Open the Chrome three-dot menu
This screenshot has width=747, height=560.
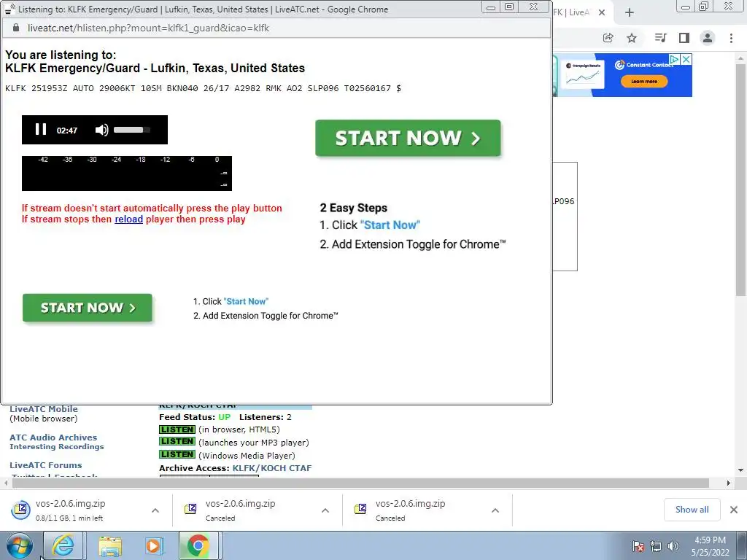[731, 38]
